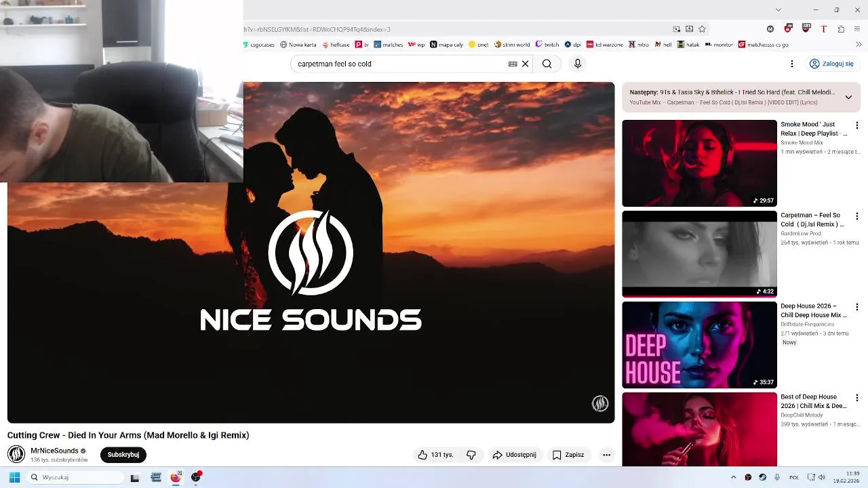868x488 pixels.
Task: Click the M account icon in toolbar
Action: point(770,29)
